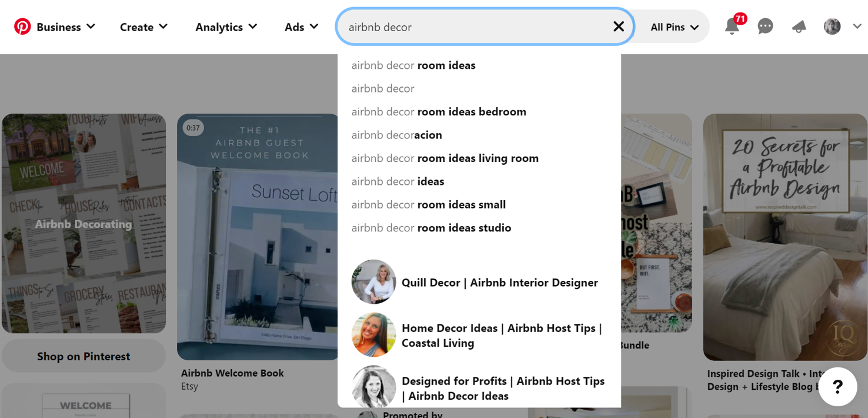Click the megaphone updates icon
This screenshot has width=868, height=418.
point(799,26)
